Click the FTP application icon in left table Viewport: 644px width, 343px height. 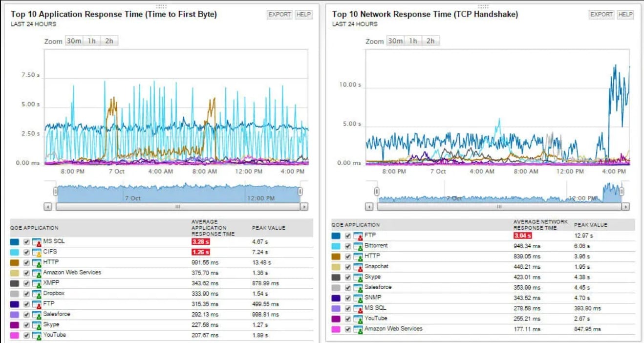(37, 304)
